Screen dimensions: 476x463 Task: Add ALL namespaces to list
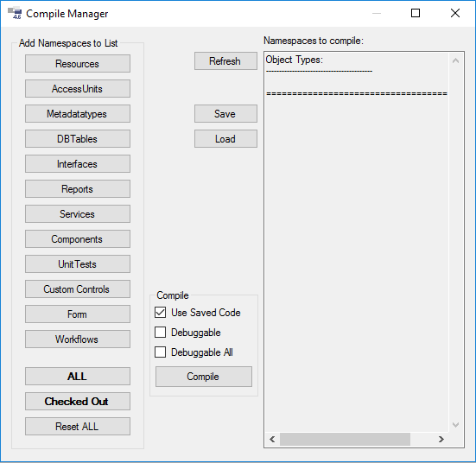tap(78, 376)
